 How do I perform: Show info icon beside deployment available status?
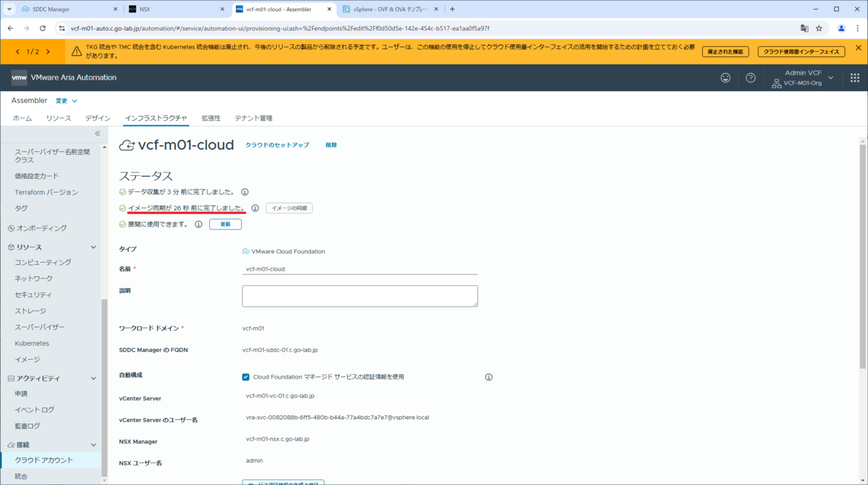tap(198, 224)
